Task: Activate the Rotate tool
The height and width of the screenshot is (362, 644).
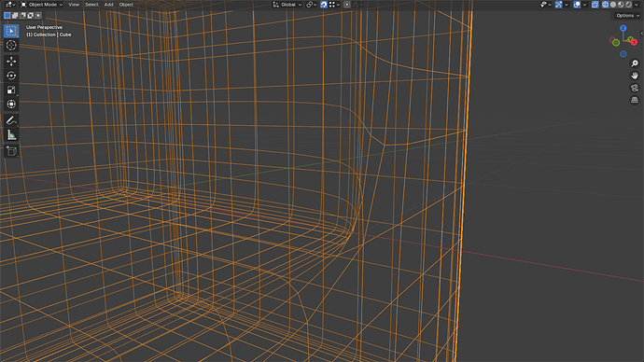Action: (11, 76)
